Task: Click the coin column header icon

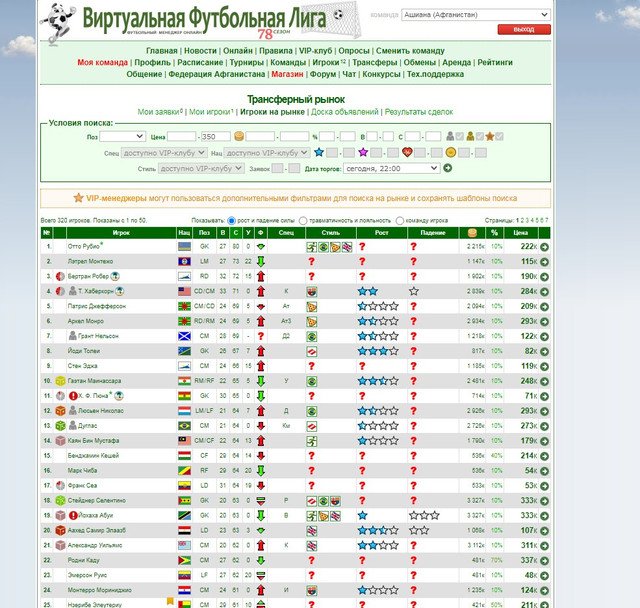Action: (472, 233)
